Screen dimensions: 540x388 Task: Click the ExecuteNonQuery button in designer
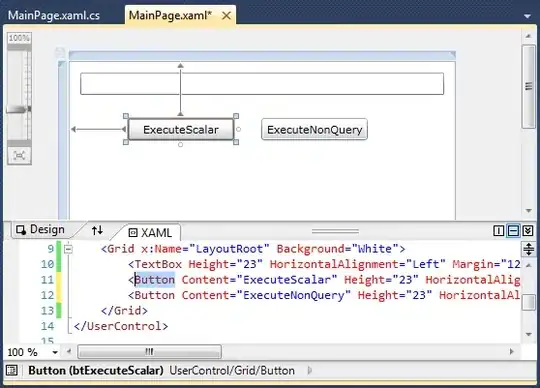click(x=314, y=129)
